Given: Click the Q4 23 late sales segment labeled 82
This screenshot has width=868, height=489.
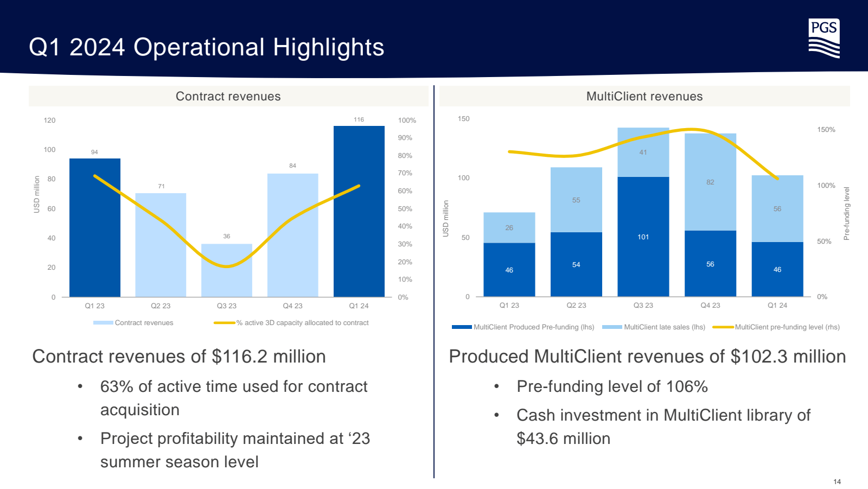Looking at the screenshot, I should point(711,182).
